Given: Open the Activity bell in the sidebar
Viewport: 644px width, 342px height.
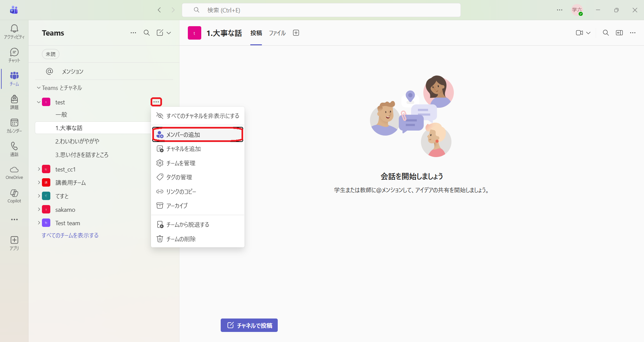Looking at the screenshot, I should (14, 32).
